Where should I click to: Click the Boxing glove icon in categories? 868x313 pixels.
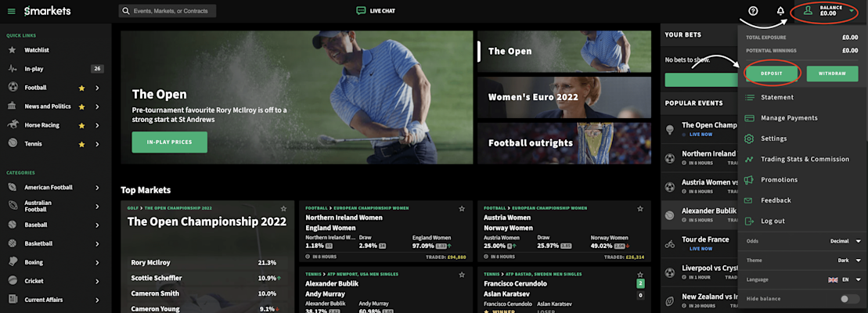point(13,262)
